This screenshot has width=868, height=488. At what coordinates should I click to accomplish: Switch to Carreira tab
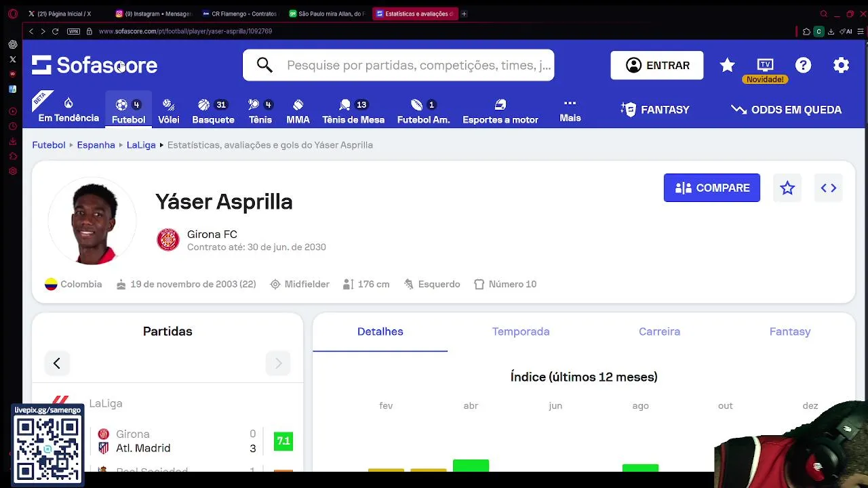tap(659, 331)
